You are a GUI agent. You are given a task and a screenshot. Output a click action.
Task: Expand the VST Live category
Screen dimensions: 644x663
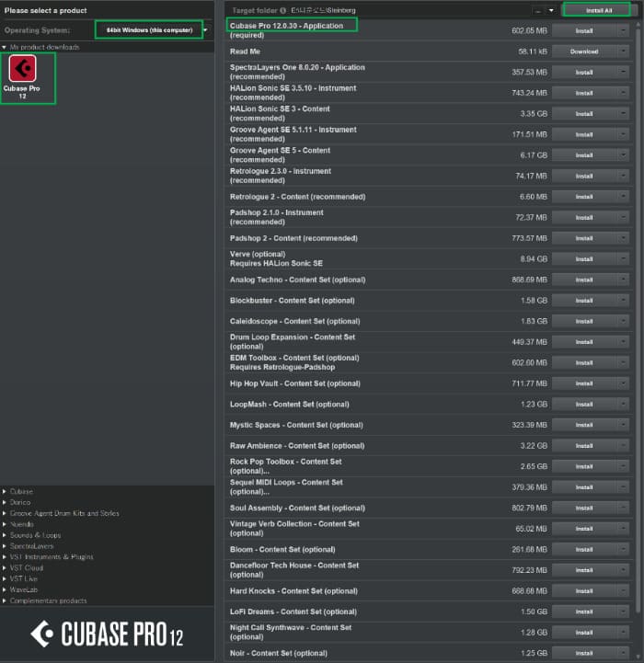[x=5, y=578]
